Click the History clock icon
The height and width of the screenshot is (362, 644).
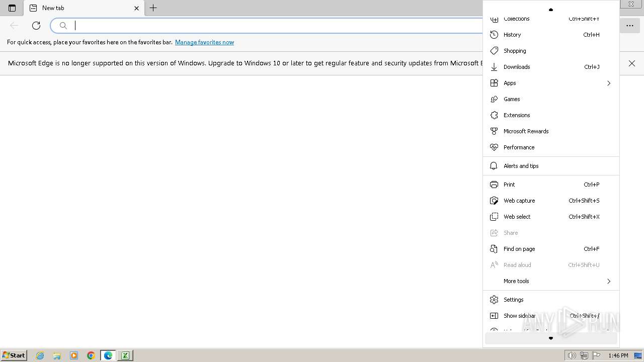pos(494,35)
